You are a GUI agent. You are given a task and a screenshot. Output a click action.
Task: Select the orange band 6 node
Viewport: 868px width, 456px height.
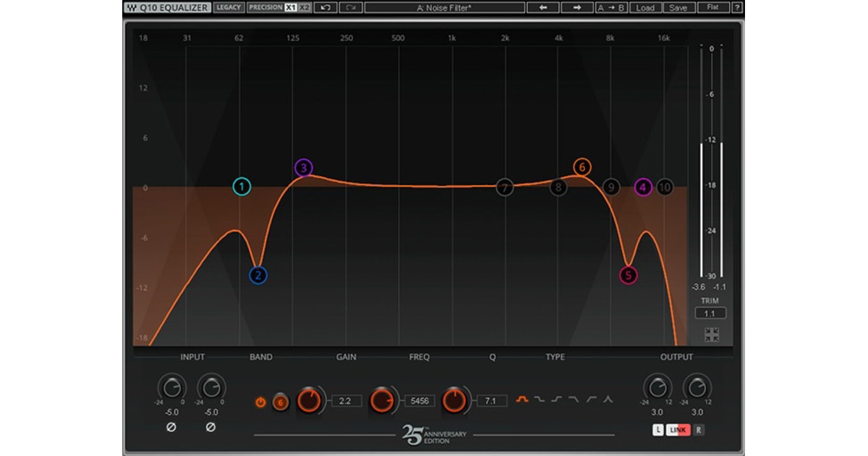582,167
